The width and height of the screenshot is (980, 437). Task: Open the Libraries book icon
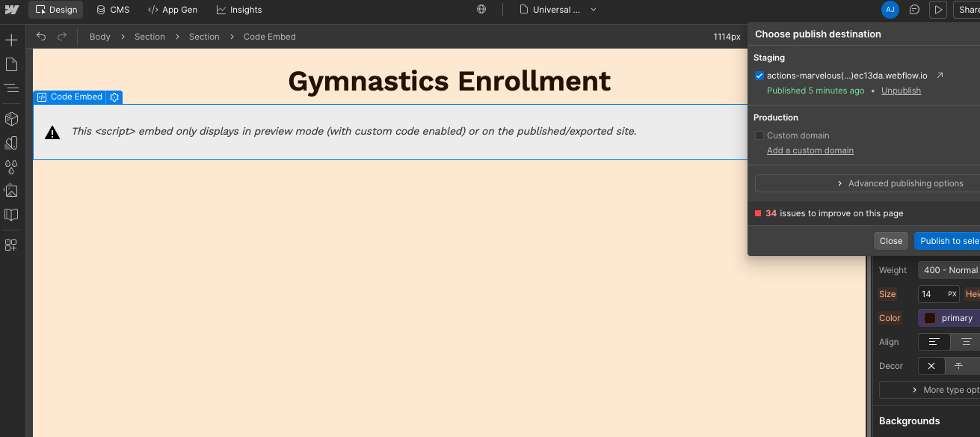tap(11, 215)
